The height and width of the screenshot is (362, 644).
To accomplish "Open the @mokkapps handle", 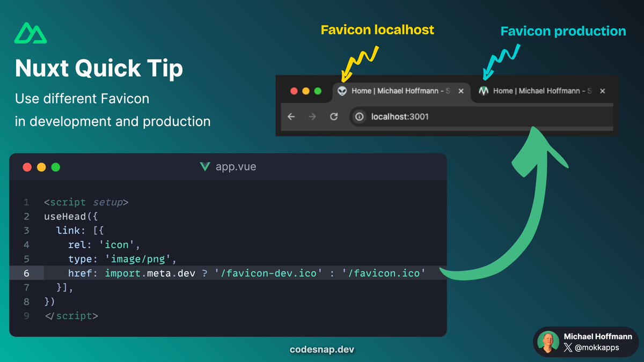I will (x=597, y=348).
